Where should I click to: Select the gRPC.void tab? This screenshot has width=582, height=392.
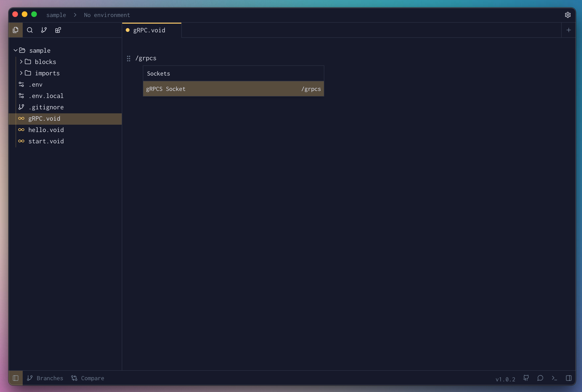click(x=149, y=30)
